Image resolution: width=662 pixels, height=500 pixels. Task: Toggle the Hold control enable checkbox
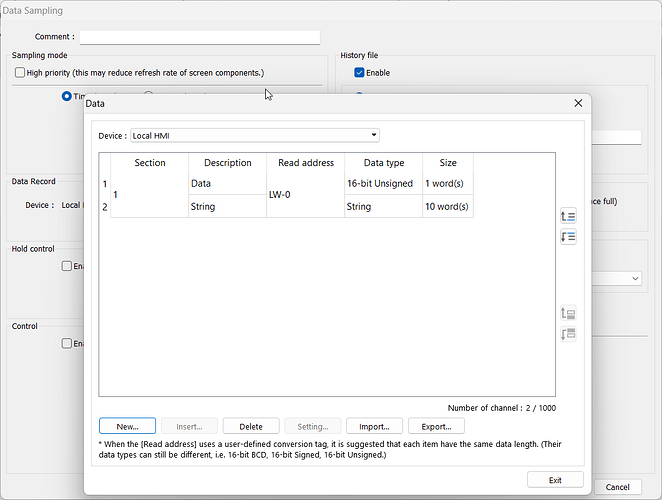[x=67, y=266]
